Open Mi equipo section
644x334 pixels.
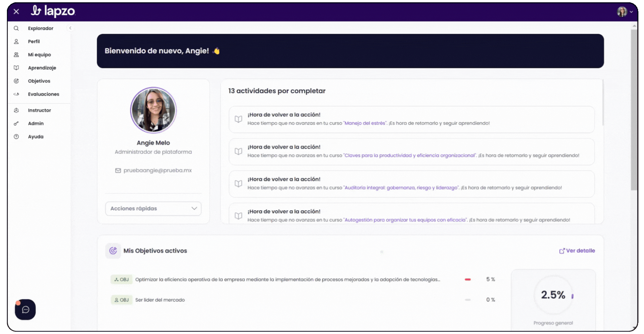pos(39,55)
